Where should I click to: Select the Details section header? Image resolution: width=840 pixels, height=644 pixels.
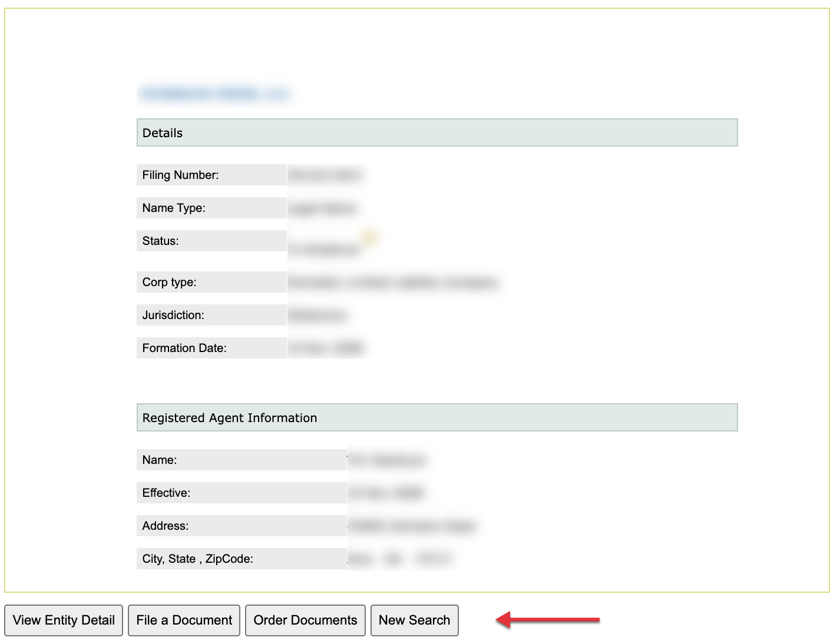click(x=436, y=133)
